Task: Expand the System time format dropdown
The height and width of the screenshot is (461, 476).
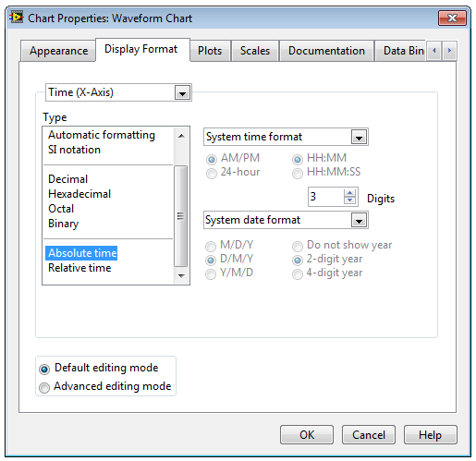Action: 359,137
